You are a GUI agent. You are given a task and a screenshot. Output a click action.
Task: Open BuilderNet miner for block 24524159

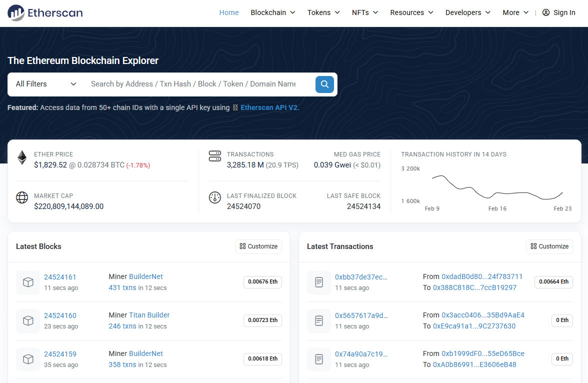point(146,353)
